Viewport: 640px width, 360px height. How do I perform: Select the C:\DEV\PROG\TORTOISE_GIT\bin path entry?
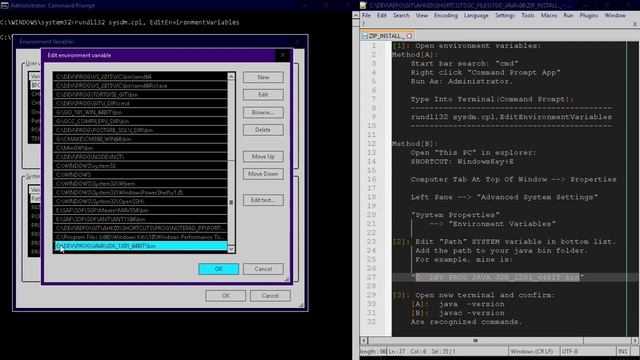point(140,94)
